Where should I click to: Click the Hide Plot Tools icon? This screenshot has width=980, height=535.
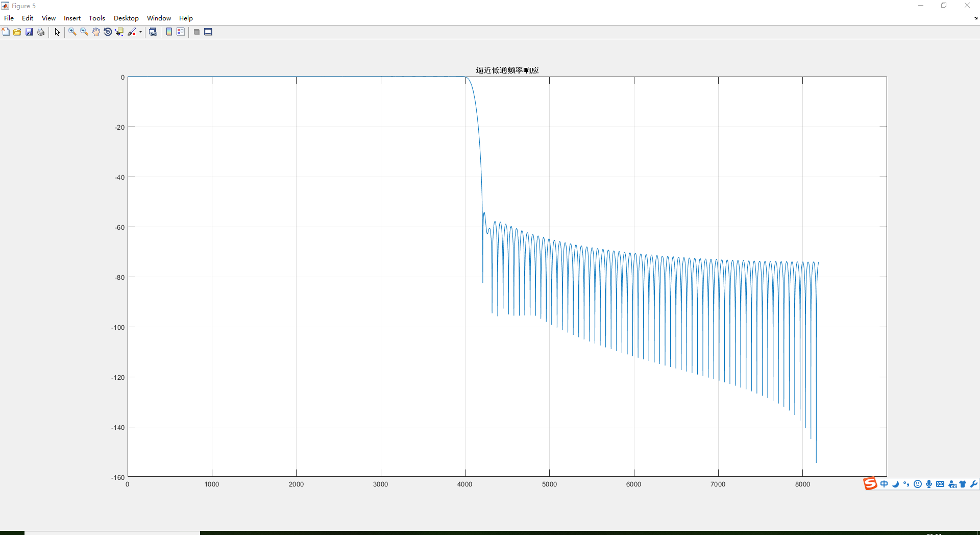[x=197, y=32]
